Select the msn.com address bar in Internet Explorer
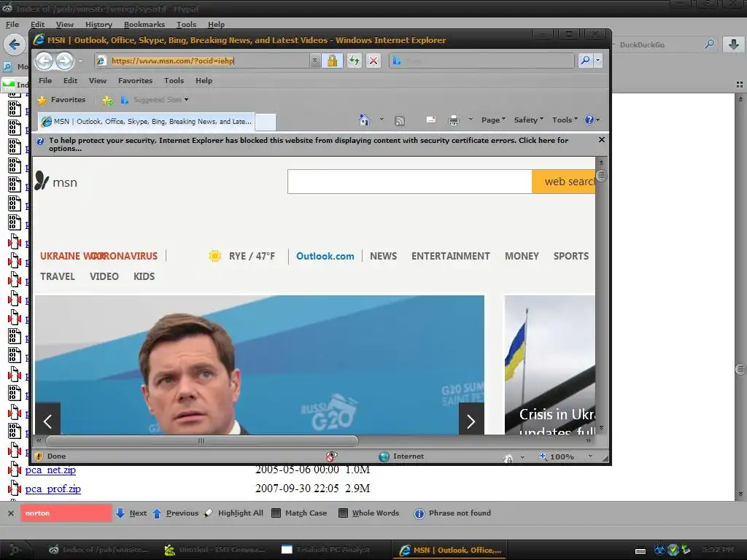 (209, 61)
